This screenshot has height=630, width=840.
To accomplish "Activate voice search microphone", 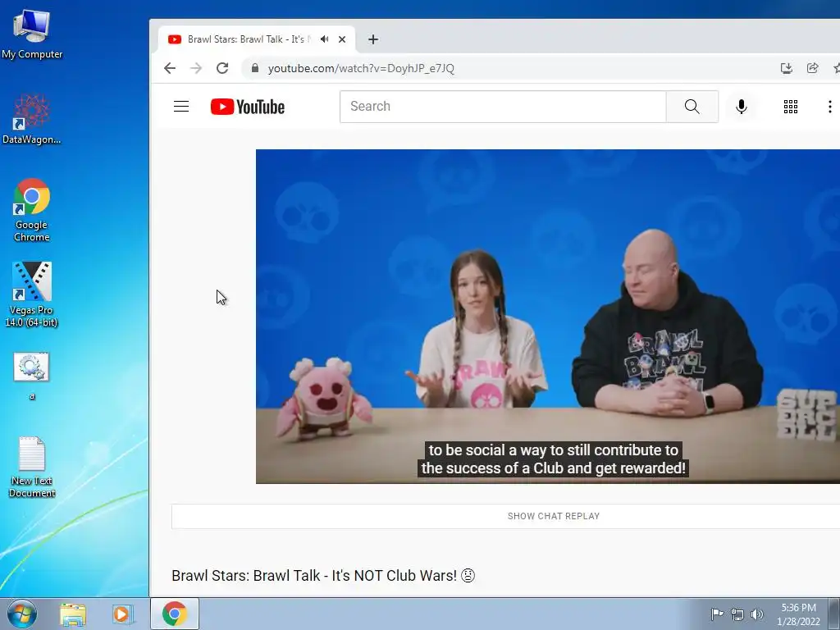I will tap(742, 107).
